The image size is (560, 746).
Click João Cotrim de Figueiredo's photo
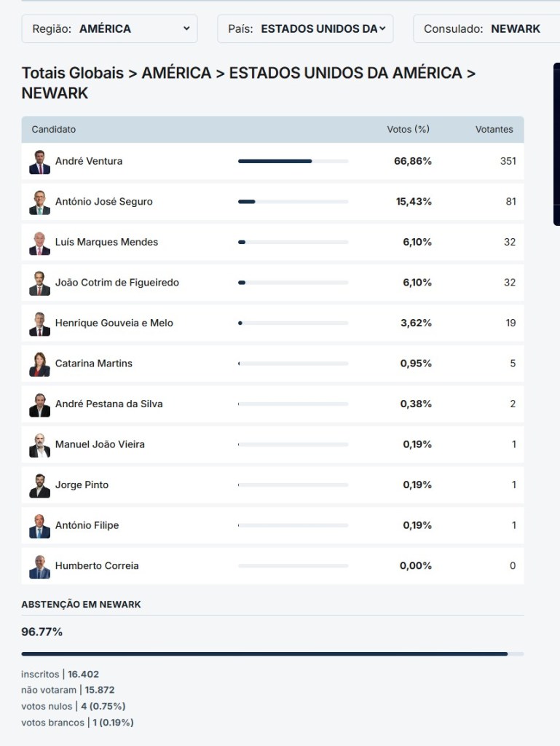(39, 283)
